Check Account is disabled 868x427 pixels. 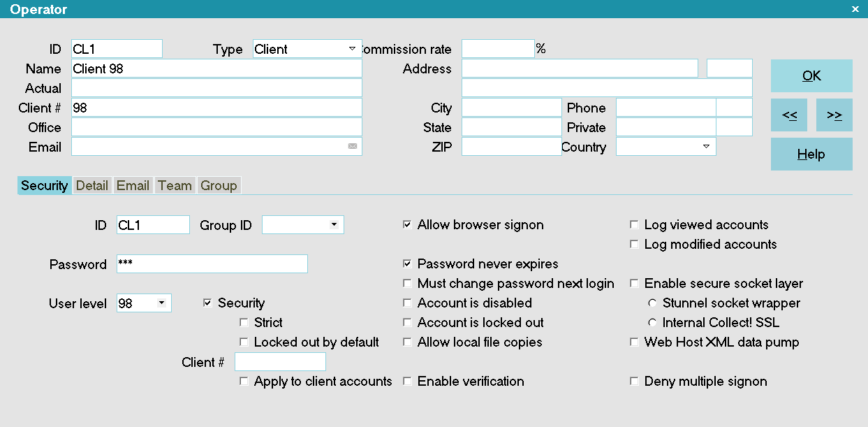[x=407, y=303]
